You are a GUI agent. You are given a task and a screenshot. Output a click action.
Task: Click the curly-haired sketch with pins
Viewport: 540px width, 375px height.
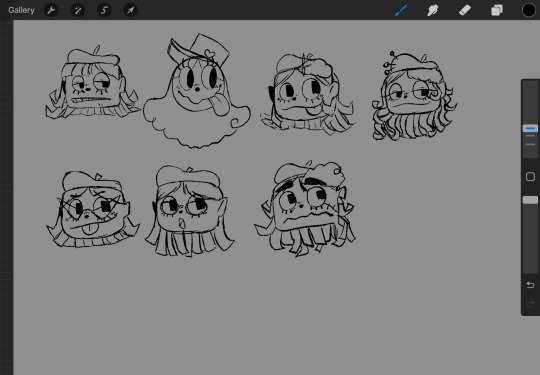[414, 96]
